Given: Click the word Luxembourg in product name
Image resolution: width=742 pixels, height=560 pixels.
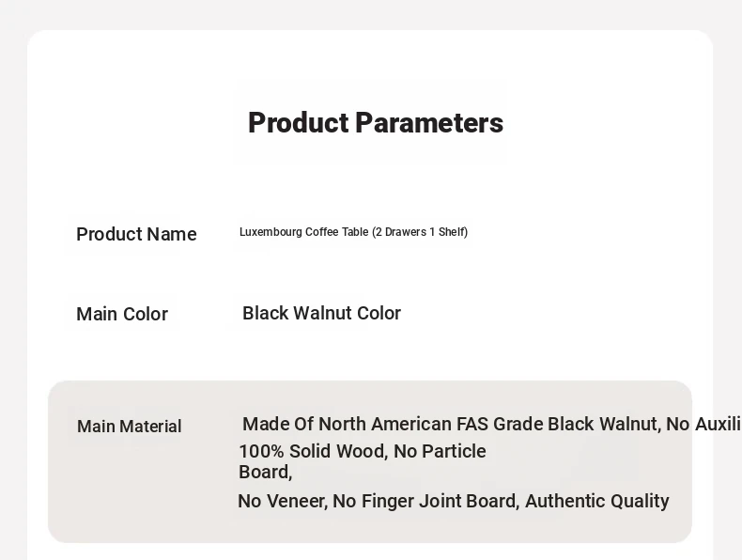Looking at the screenshot, I should tap(271, 232).
